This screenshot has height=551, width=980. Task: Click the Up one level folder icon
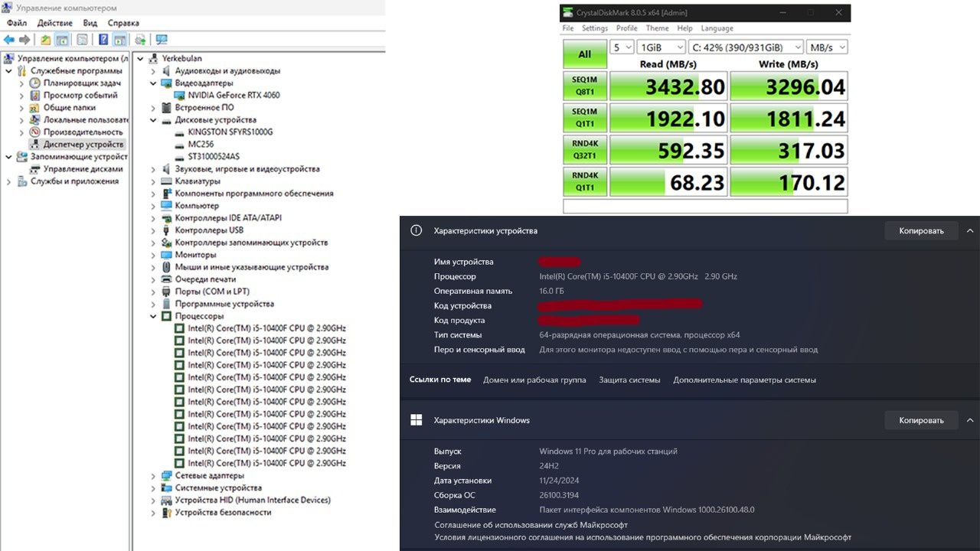(x=46, y=40)
